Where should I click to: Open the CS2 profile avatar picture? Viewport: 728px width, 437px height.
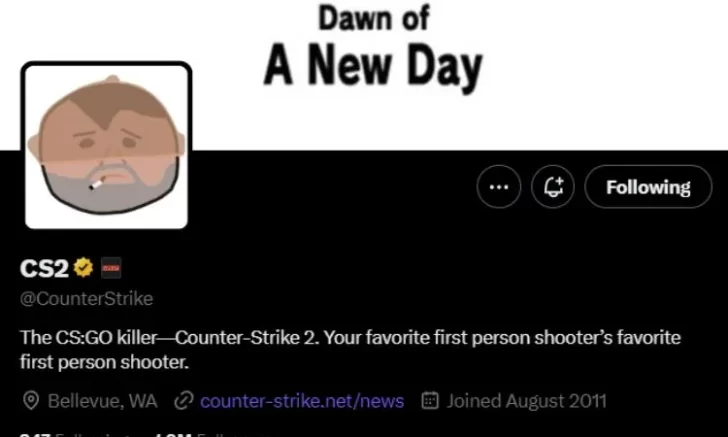[106, 145]
